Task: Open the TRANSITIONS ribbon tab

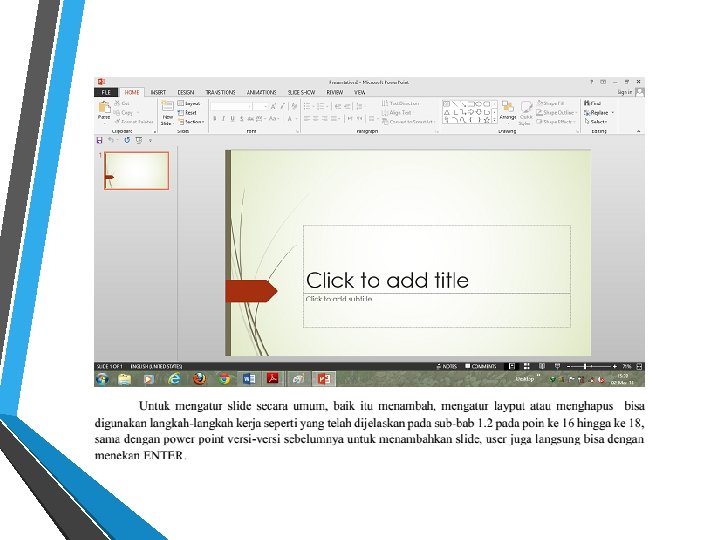Action: 220,92
